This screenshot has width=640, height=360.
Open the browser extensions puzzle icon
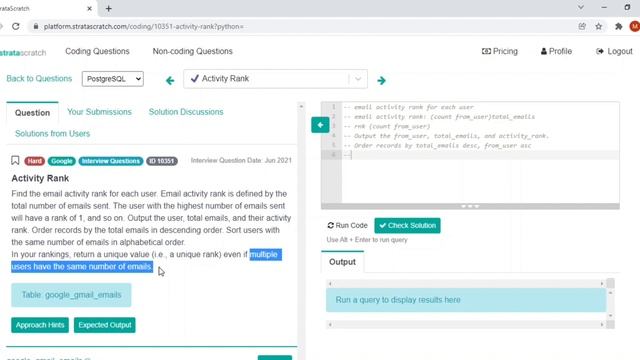coord(618,27)
